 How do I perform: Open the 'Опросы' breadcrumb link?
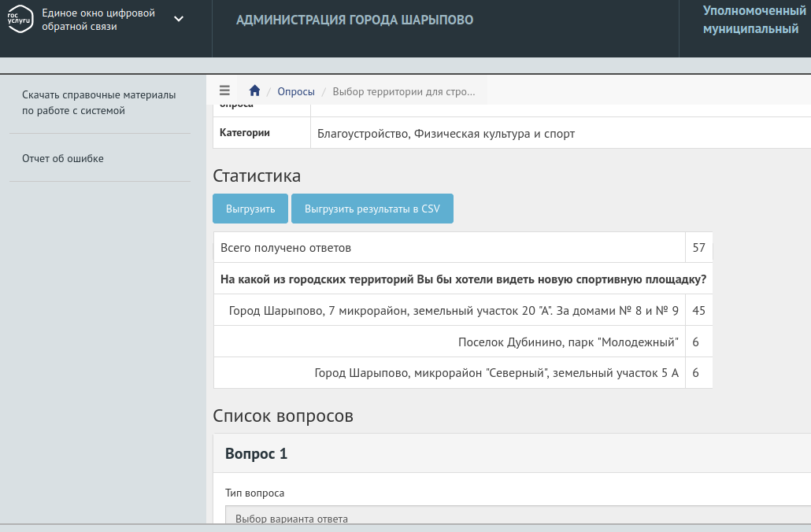[296, 91]
